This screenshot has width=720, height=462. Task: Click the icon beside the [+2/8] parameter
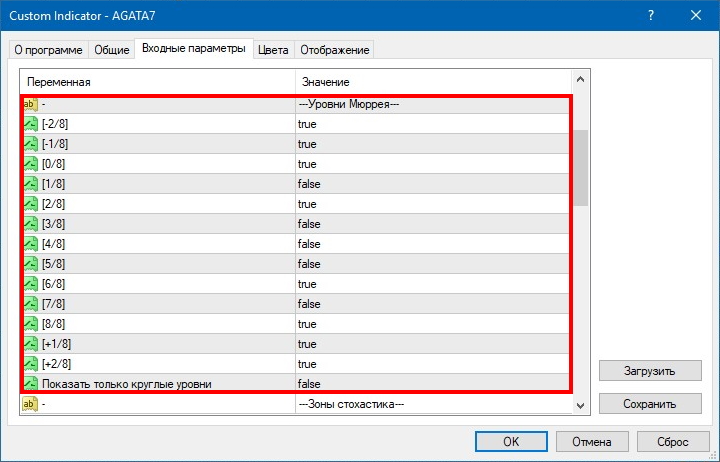(x=30, y=364)
